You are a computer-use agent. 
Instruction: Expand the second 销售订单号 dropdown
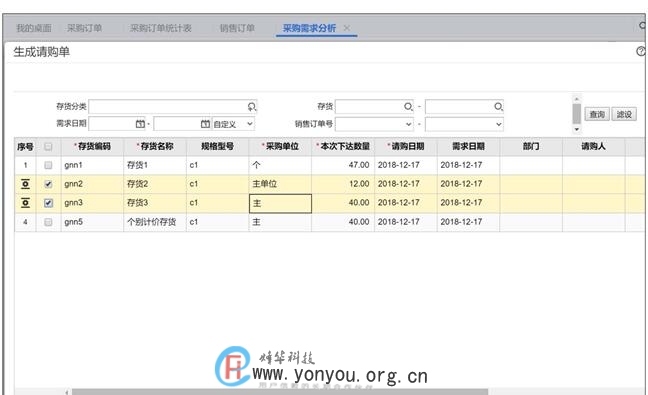pos(498,124)
